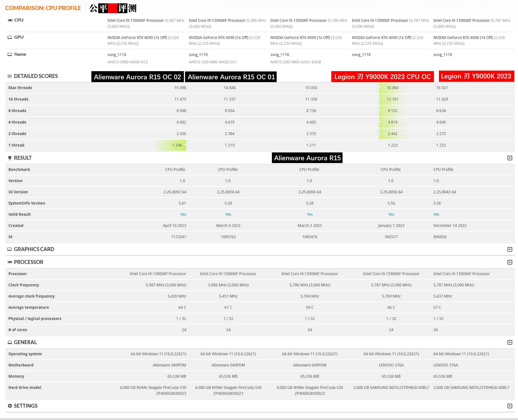Viewport: 518px width, 420px height.
Task: Click the 4 threads score 4 682
Action: (x=181, y=122)
